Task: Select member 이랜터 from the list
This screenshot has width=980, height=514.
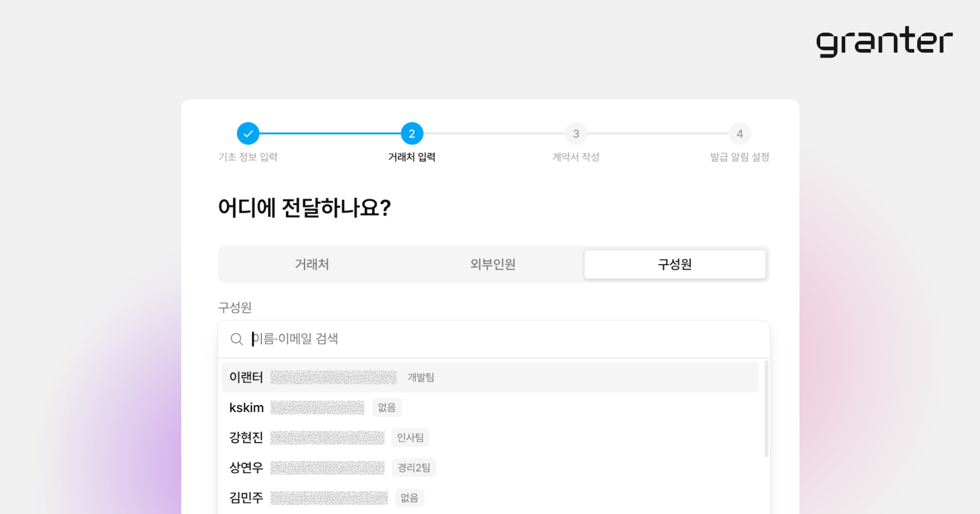Action: click(490, 377)
